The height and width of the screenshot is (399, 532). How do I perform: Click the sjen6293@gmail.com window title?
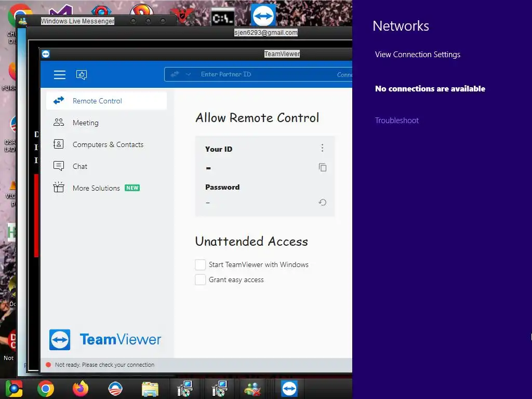tap(266, 33)
